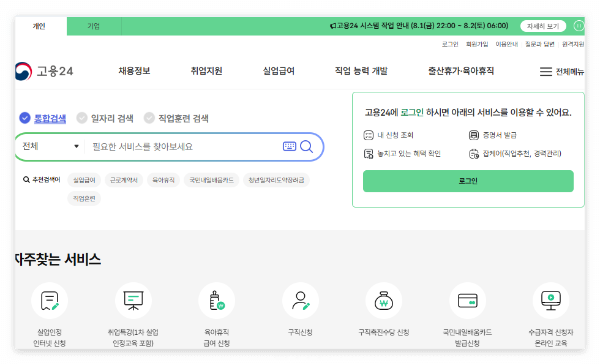Click the 육아휴직 suggested keyword chip
The height and width of the screenshot is (364, 600).
click(x=163, y=180)
